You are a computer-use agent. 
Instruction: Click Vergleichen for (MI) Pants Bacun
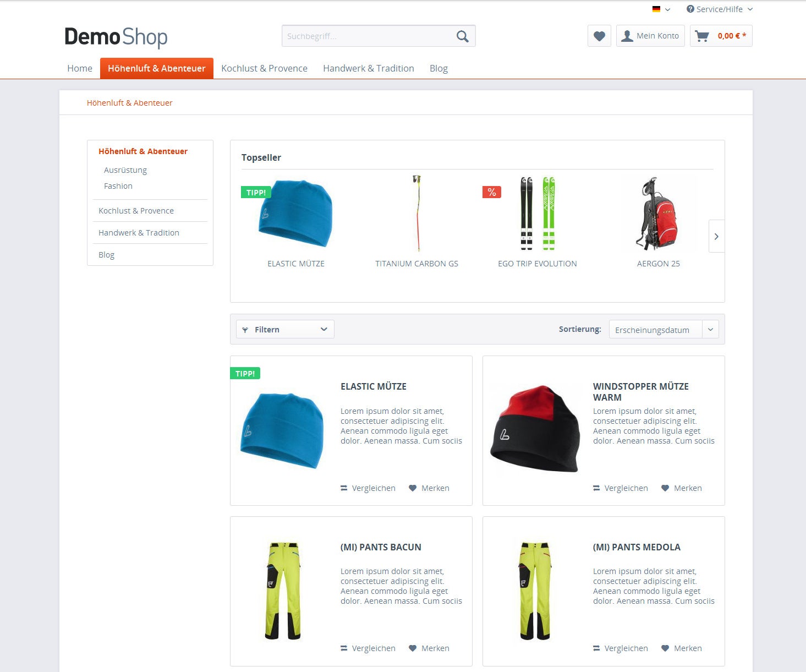[x=368, y=648]
